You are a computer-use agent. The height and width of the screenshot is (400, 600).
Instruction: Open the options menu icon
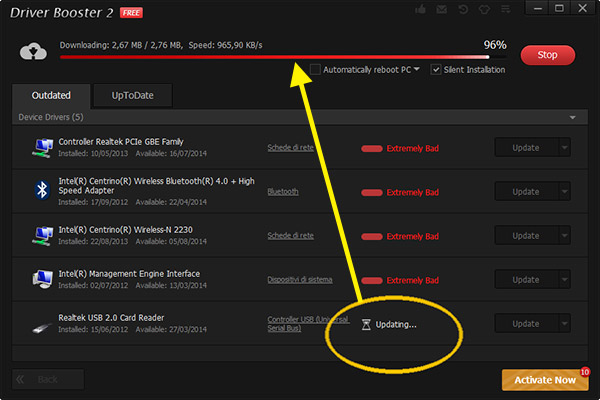tap(506, 9)
